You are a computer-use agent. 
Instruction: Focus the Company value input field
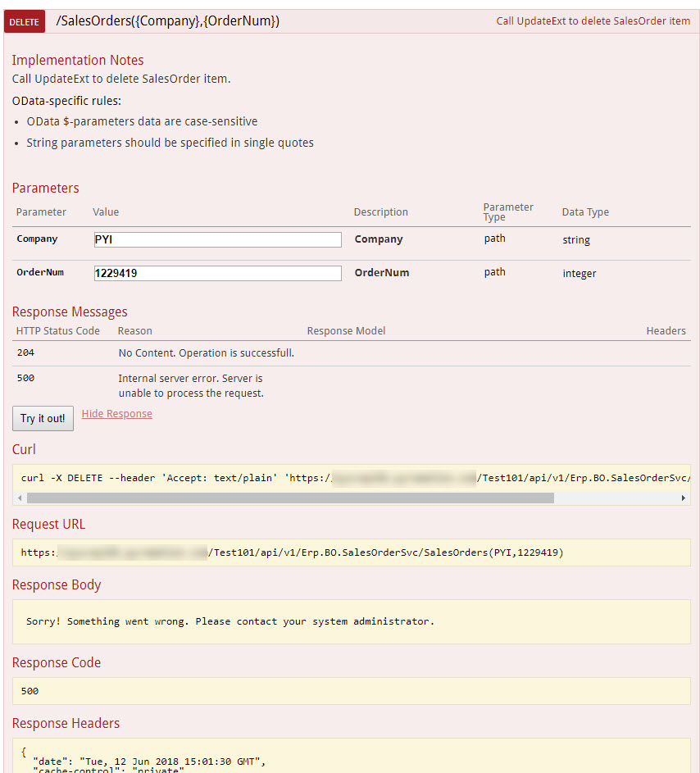point(217,239)
